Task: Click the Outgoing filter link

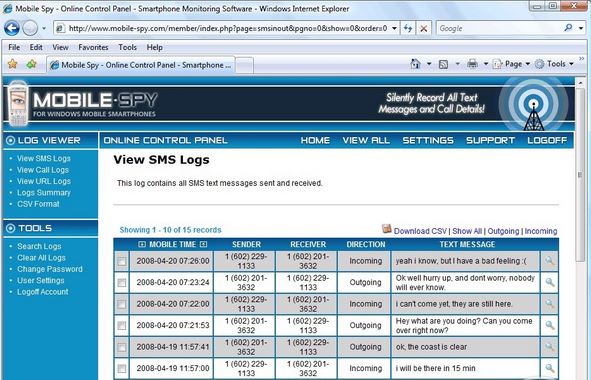Action: coord(503,231)
